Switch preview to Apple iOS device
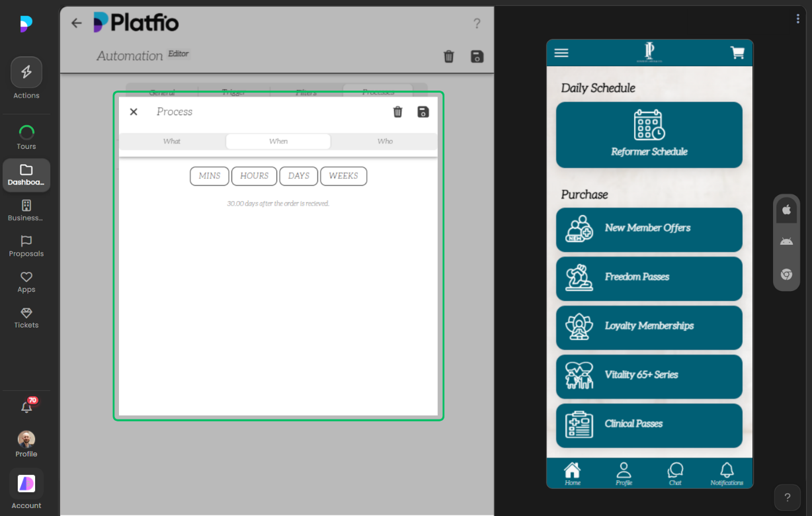Screen dimensions: 812x516 pyautogui.click(x=786, y=210)
